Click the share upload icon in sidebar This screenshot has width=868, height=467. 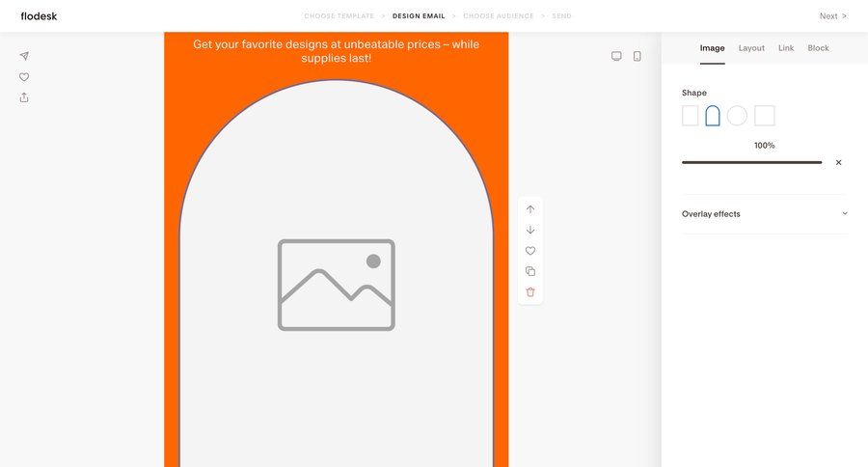pyautogui.click(x=24, y=97)
